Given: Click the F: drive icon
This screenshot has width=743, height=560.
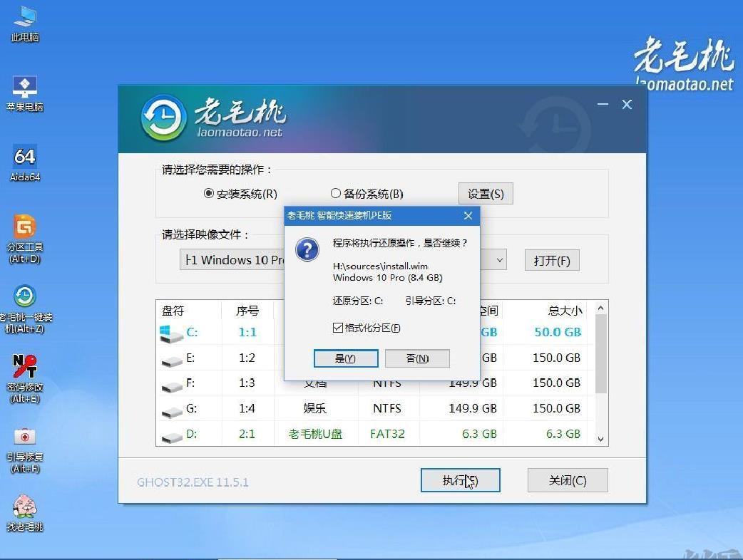Looking at the screenshot, I should pyautogui.click(x=172, y=386).
